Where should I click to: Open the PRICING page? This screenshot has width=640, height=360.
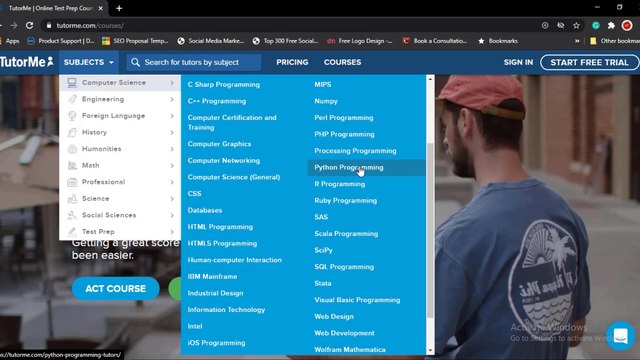(292, 62)
